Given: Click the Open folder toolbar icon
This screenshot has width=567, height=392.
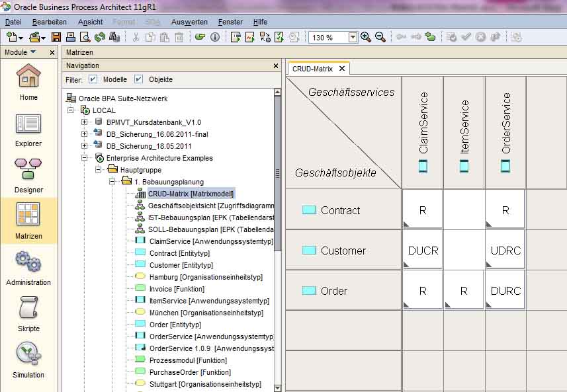Looking at the screenshot, I should [34, 37].
